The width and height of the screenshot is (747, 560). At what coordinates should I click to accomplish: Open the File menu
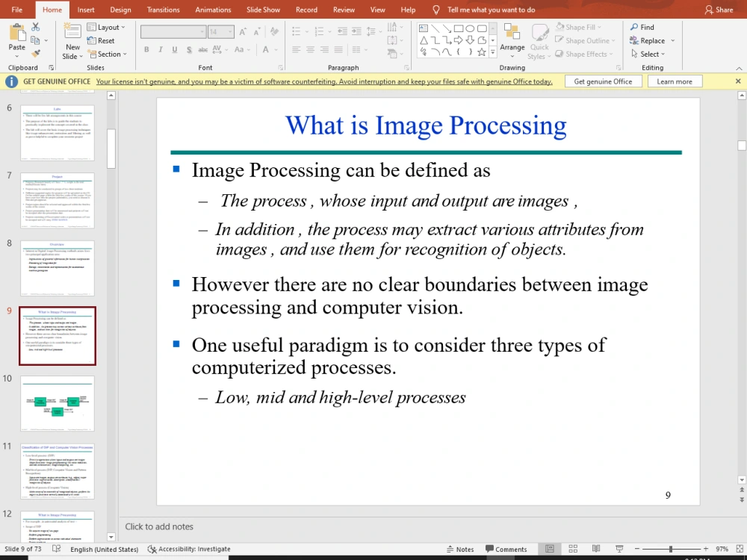coord(16,10)
